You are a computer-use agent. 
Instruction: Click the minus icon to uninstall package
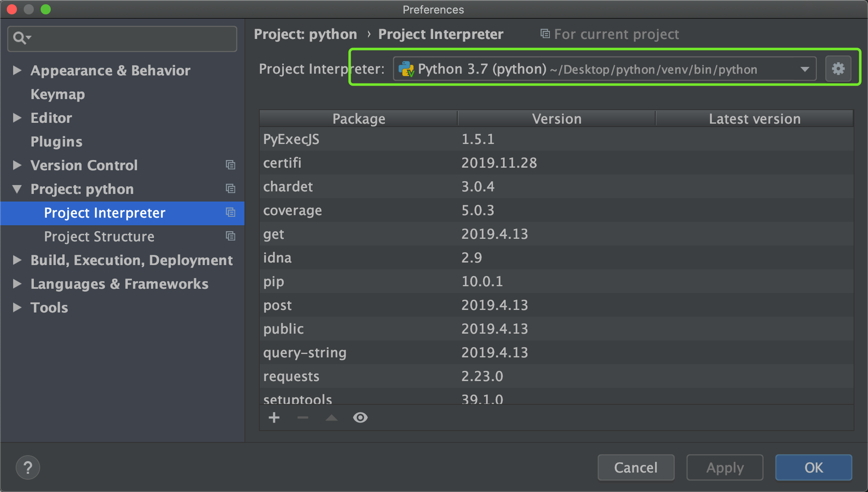pos(303,418)
